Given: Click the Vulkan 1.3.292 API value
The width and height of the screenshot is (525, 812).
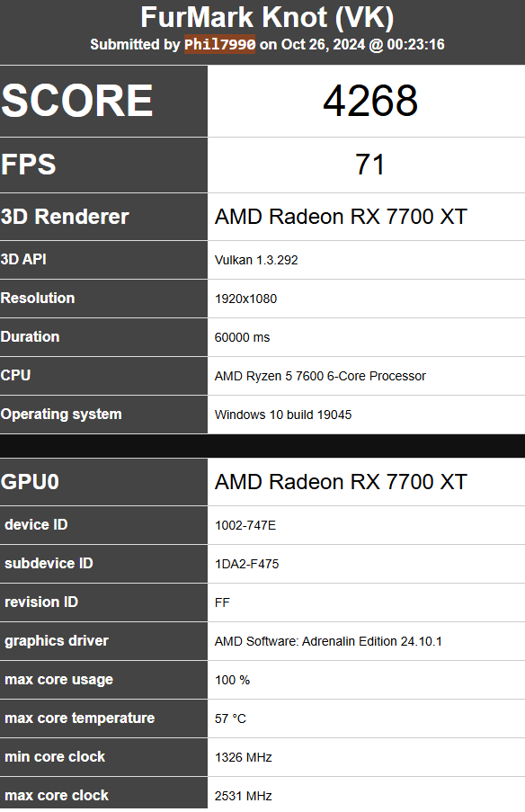Looking at the screenshot, I should [256, 260].
